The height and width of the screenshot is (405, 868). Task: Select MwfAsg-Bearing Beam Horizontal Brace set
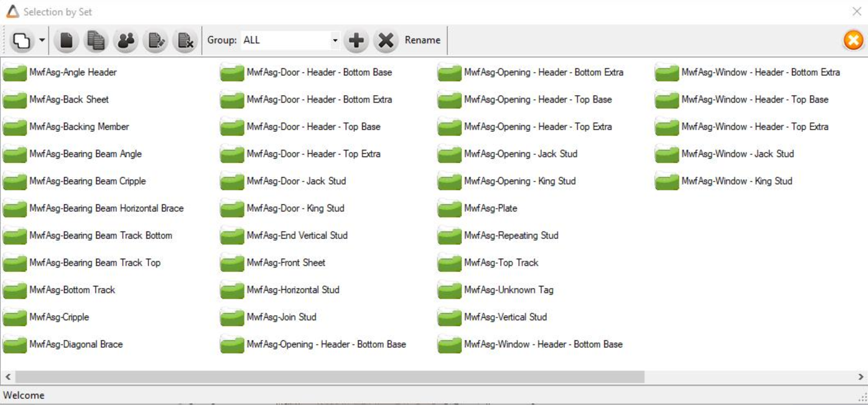(107, 208)
